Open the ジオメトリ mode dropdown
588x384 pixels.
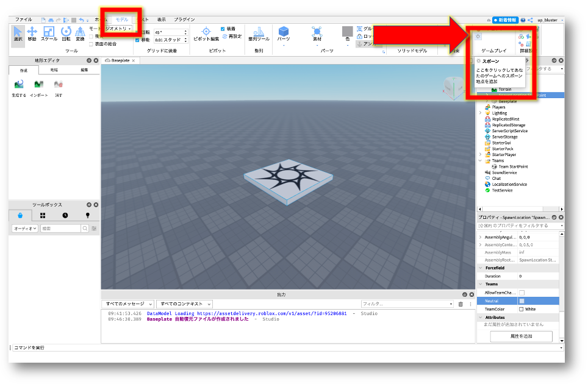[x=118, y=29]
